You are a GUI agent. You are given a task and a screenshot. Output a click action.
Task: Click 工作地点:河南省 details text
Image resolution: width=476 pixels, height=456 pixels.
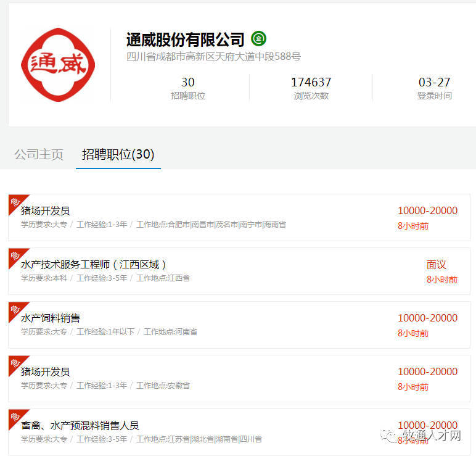170,332
